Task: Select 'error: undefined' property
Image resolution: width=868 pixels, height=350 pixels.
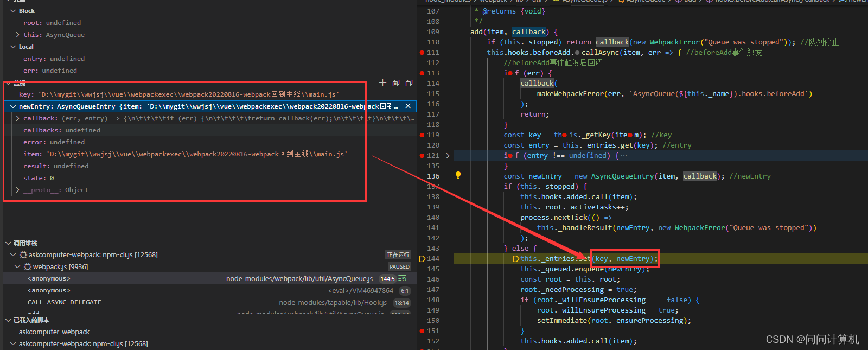Action: tap(54, 142)
